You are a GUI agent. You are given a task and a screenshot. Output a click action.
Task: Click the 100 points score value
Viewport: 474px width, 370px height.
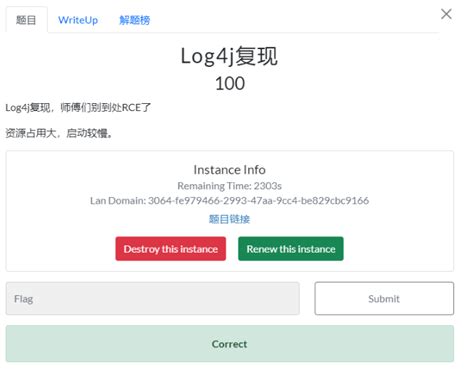[x=230, y=83]
